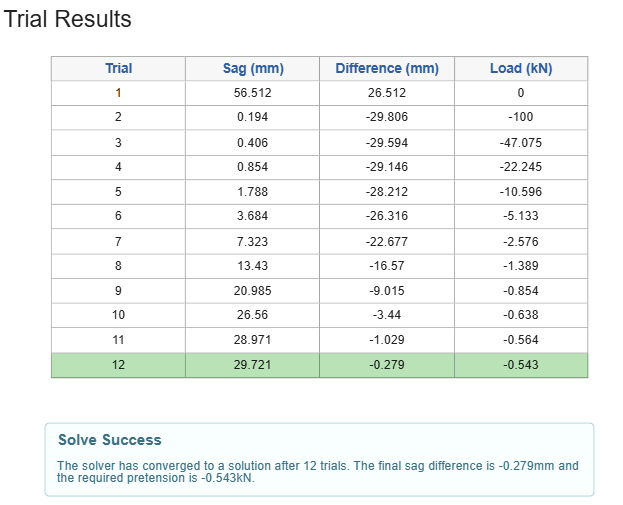Click the -0.564 load value

click(x=521, y=340)
